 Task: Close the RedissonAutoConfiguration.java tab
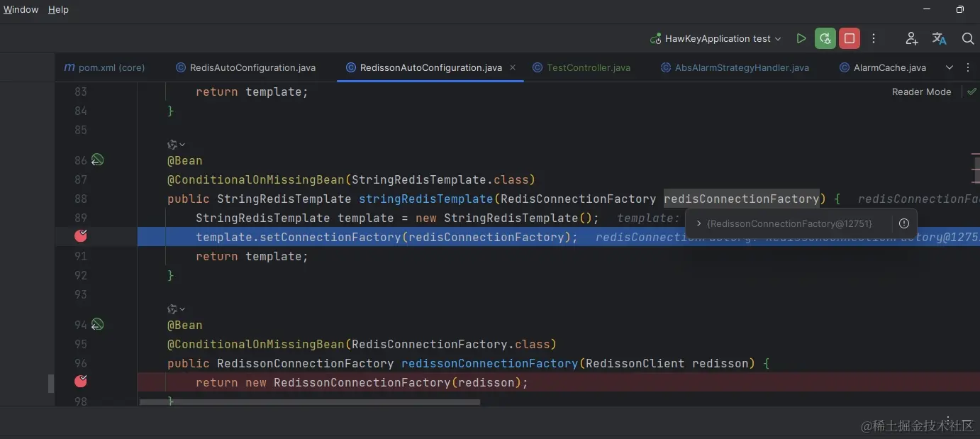click(x=513, y=67)
